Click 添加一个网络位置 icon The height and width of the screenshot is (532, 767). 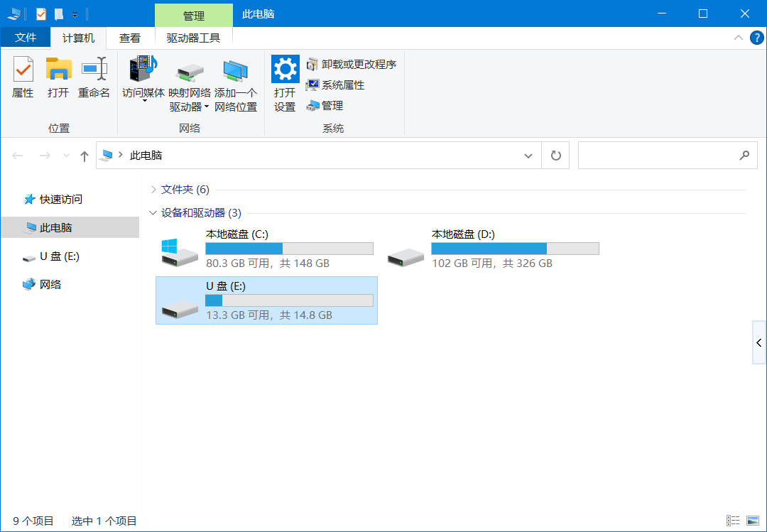click(x=235, y=71)
